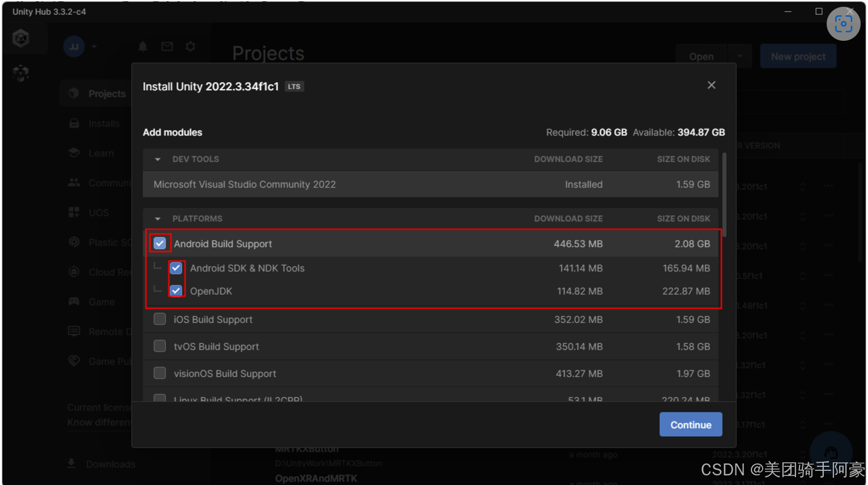Click the OpenJDK label

click(x=211, y=291)
